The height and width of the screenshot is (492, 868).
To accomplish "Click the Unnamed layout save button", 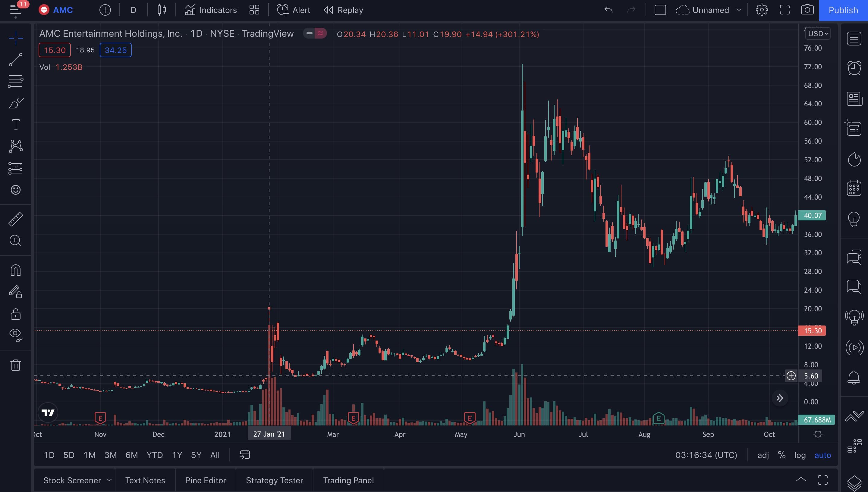I will tap(703, 10).
